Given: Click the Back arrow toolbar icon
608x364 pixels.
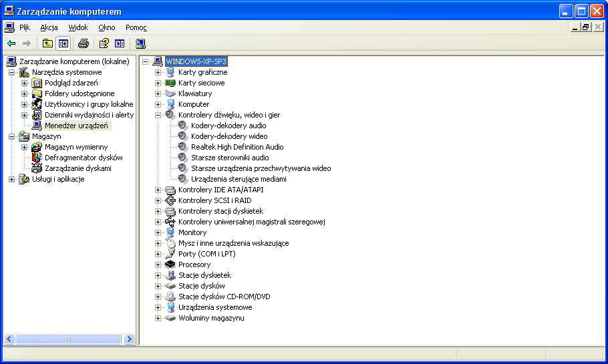Looking at the screenshot, I should [x=11, y=43].
